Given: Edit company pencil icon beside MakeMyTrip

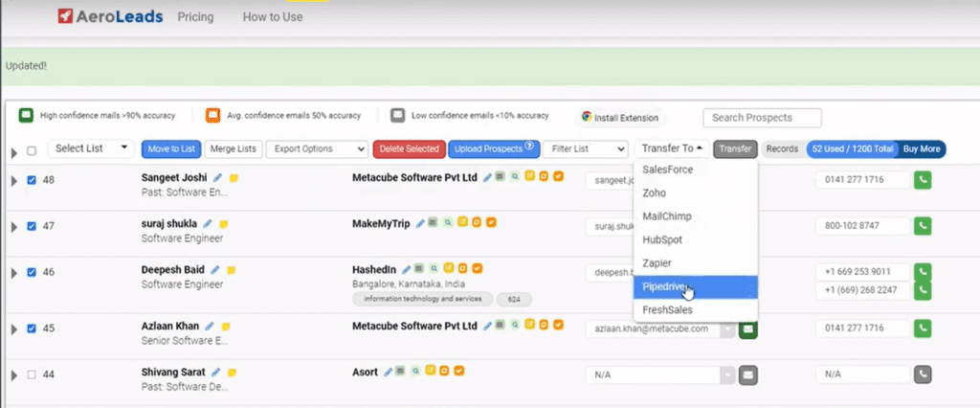Looking at the screenshot, I should coord(420,223).
